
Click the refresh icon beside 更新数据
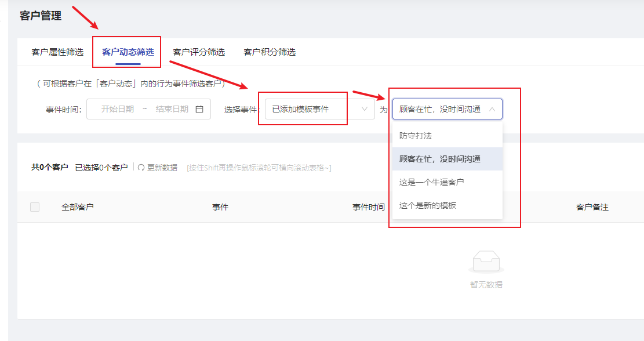coord(141,168)
